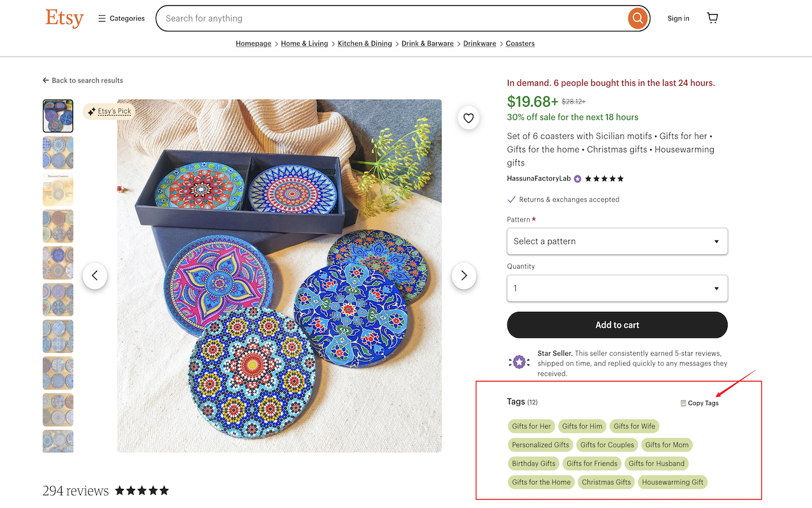This screenshot has width=812, height=508.
Task: Click the Star Seller badge icon
Action: coord(520,361)
